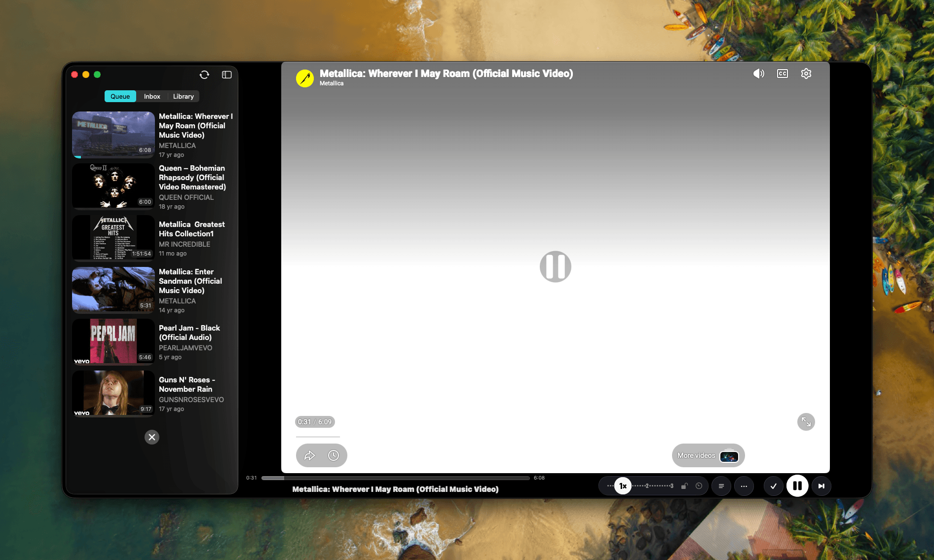Click the bottom seek progress bar
This screenshot has height=560, width=934.
coord(395,478)
